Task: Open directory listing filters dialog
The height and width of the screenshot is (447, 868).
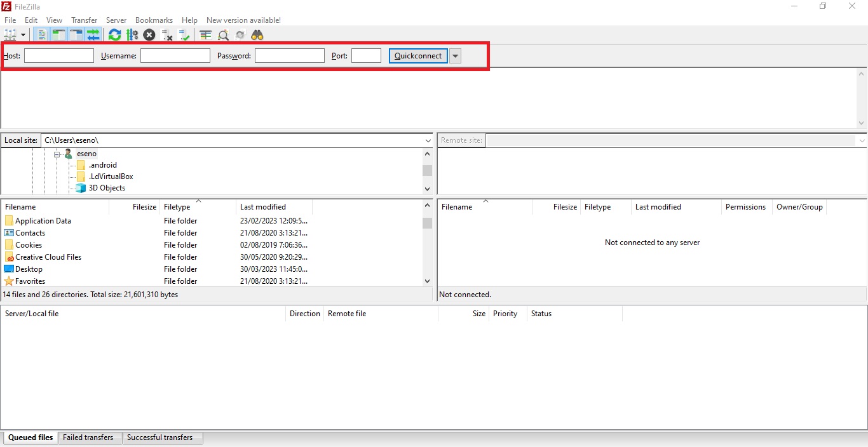Action: 205,35
